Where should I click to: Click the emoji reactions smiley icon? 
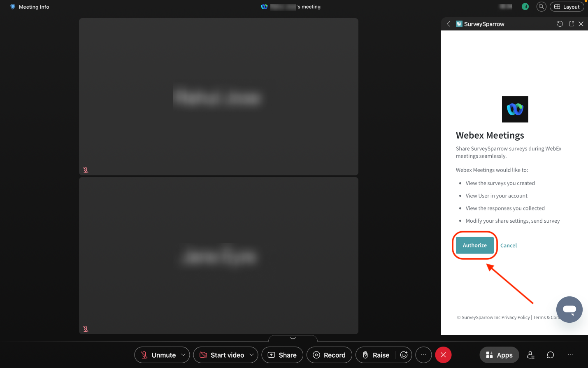(404, 355)
